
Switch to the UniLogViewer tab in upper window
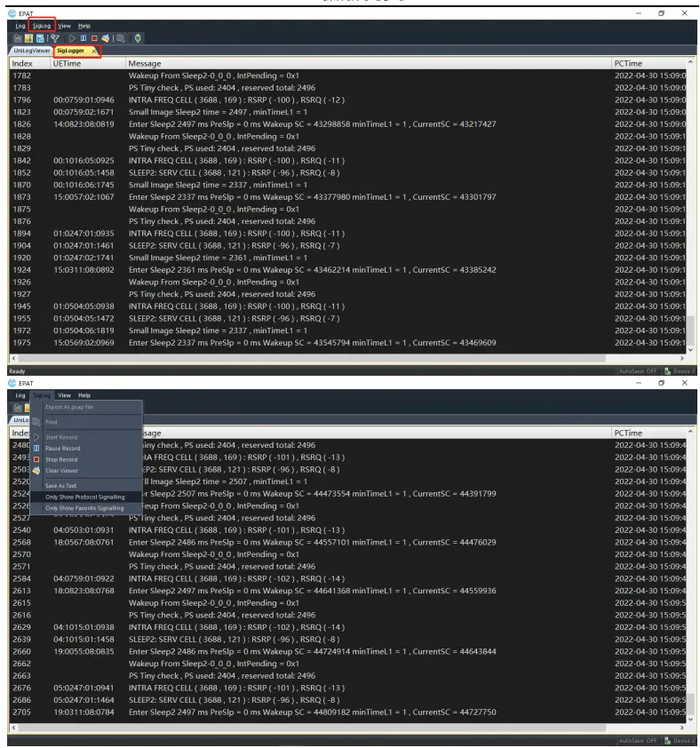[x=31, y=51]
